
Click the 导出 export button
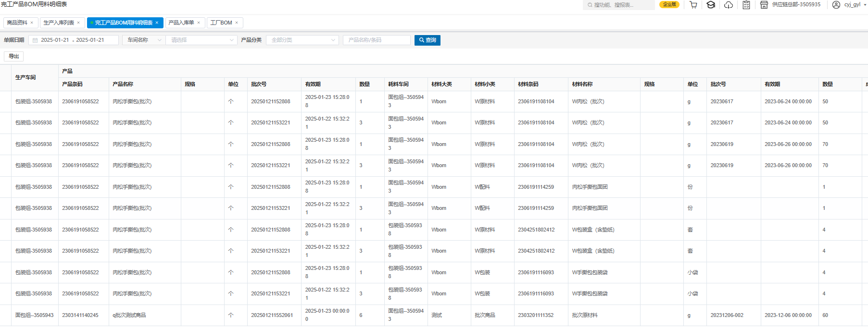[13, 56]
